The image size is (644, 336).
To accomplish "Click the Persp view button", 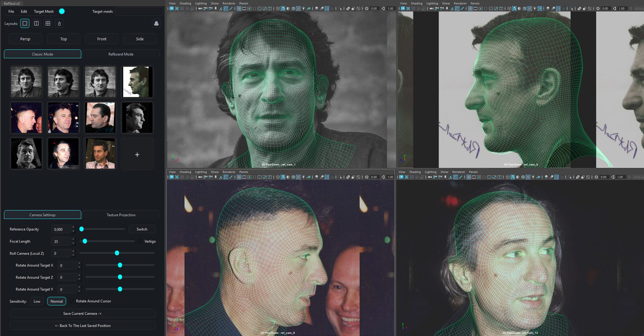I will click(x=25, y=39).
